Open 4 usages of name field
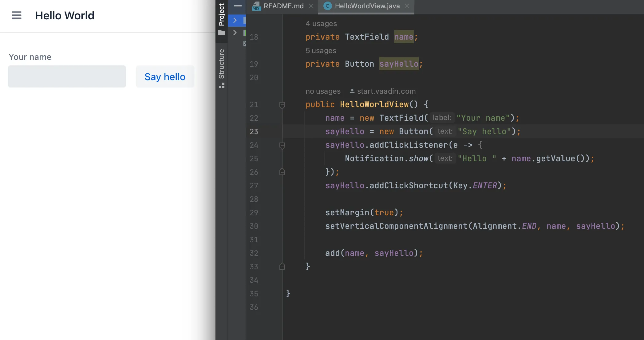 (x=321, y=23)
